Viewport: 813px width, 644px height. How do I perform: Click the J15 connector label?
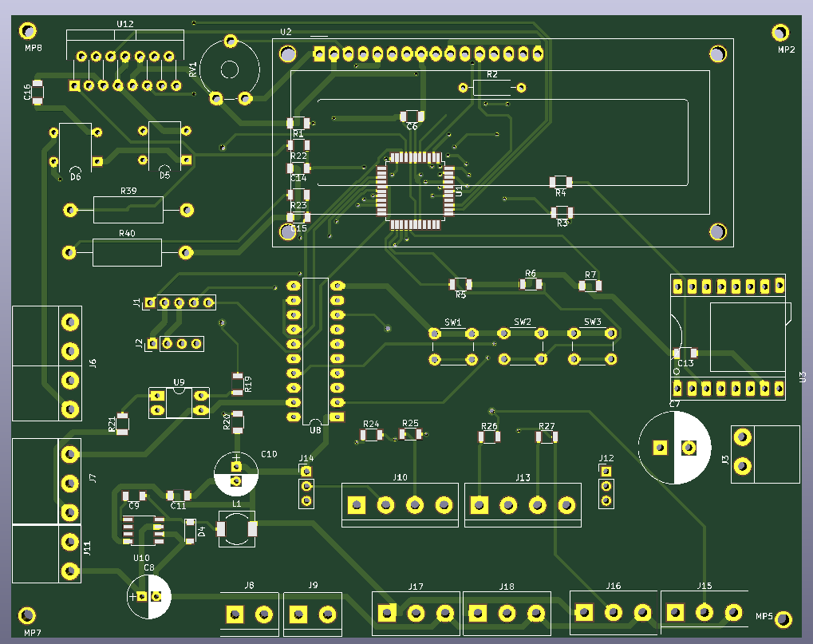click(704, 586)
